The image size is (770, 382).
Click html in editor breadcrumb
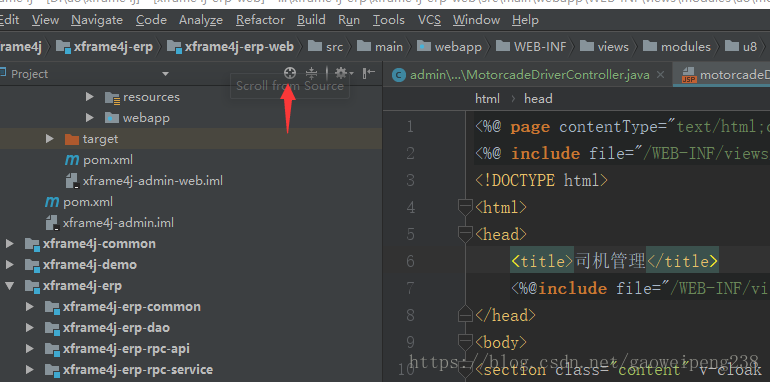[487, 99]
